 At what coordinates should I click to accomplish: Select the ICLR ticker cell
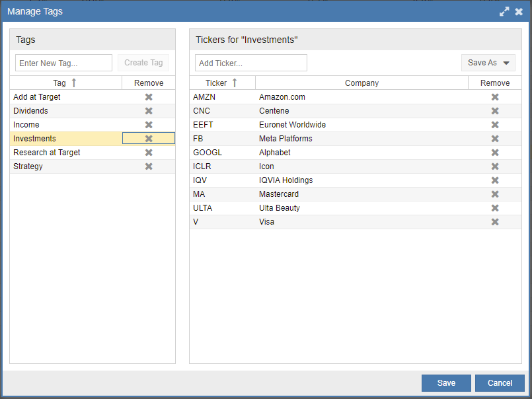tap(223, 166)
